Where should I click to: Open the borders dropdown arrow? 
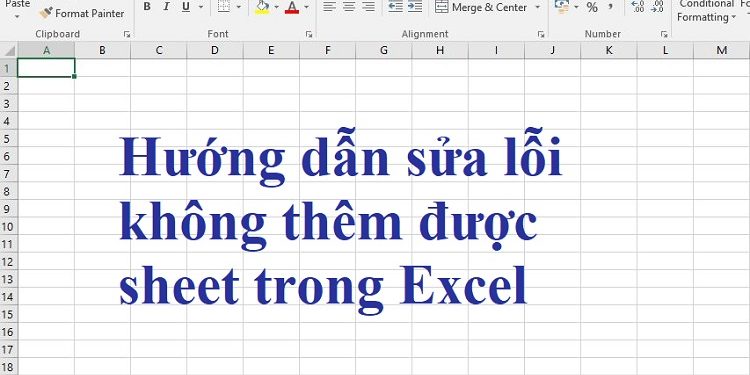[x=238, y=7]
